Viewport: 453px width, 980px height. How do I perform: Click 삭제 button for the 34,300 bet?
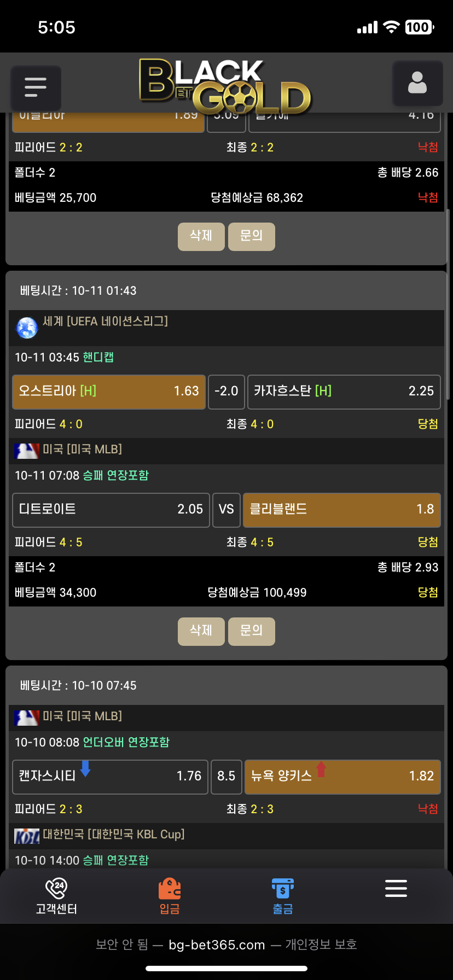click(201, 631)
